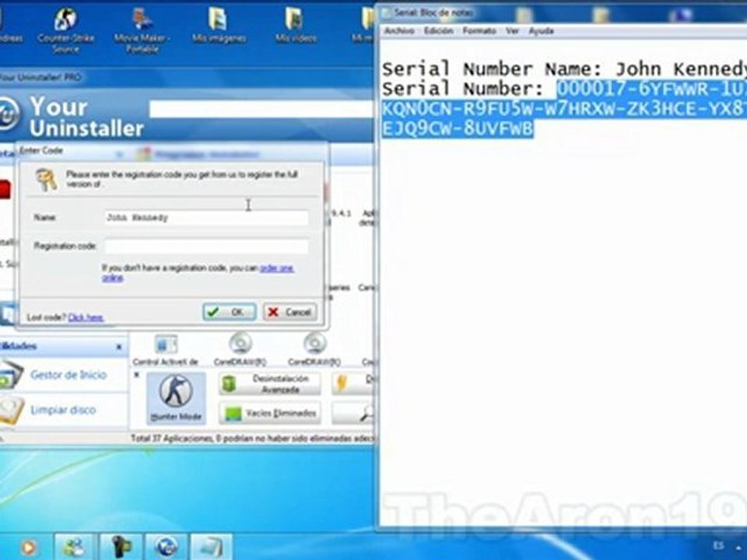Click Vacíos Eliminados button
The width and height of the screenshot is (747, 560).
270,413
